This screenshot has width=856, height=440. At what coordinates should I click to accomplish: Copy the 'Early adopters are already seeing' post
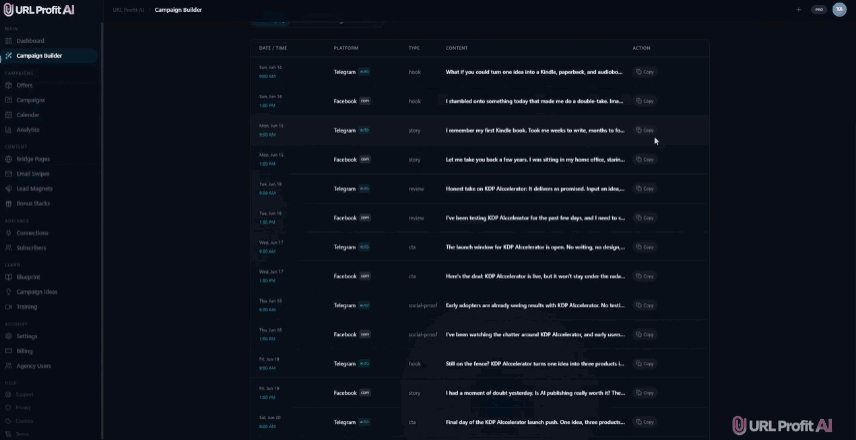(645, 305)
